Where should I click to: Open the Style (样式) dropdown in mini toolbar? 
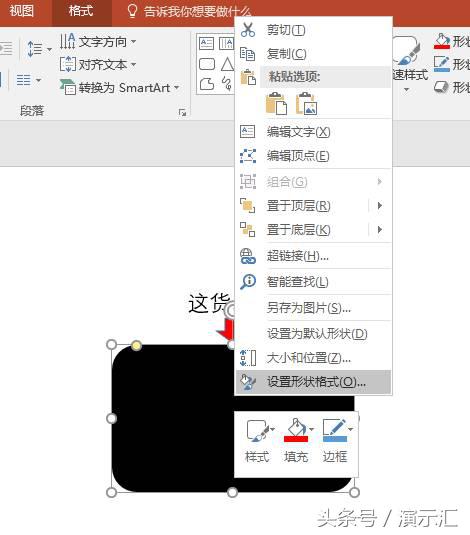click(x=272, y=429)
